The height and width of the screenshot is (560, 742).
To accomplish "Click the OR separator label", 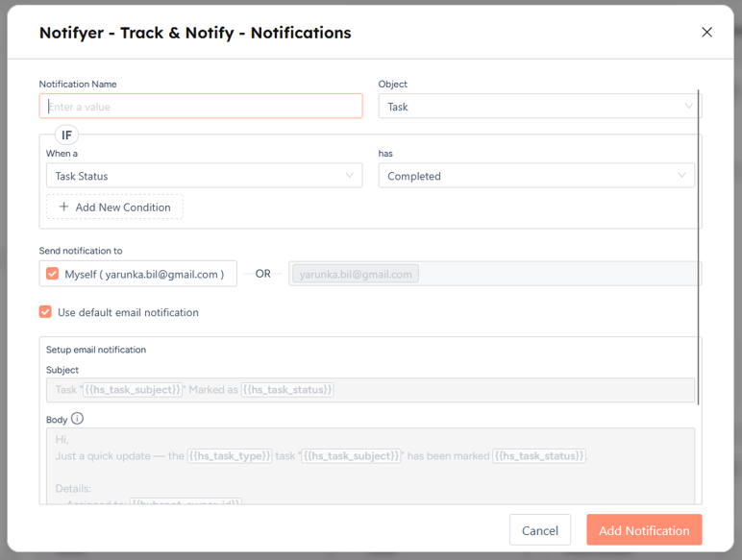I will (x=262, y=274).
